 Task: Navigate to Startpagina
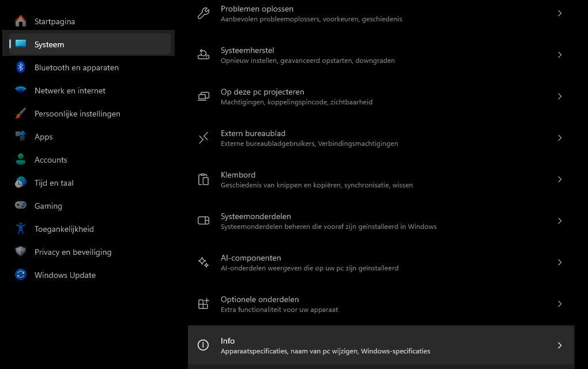point(54,21)
